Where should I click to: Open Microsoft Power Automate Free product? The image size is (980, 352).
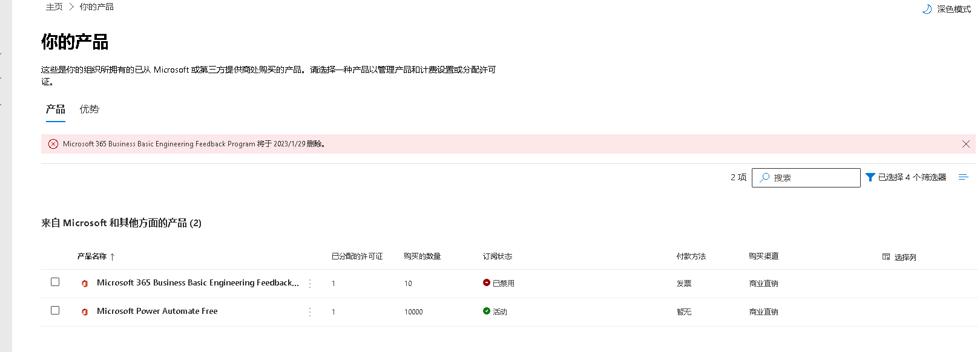(157, 311)
